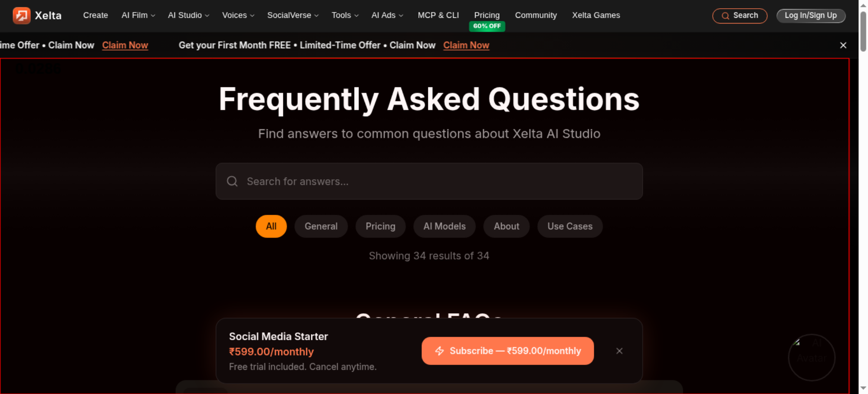
Task: Expand the Tools dropdown menu
Action: click(x=345, y=15)
